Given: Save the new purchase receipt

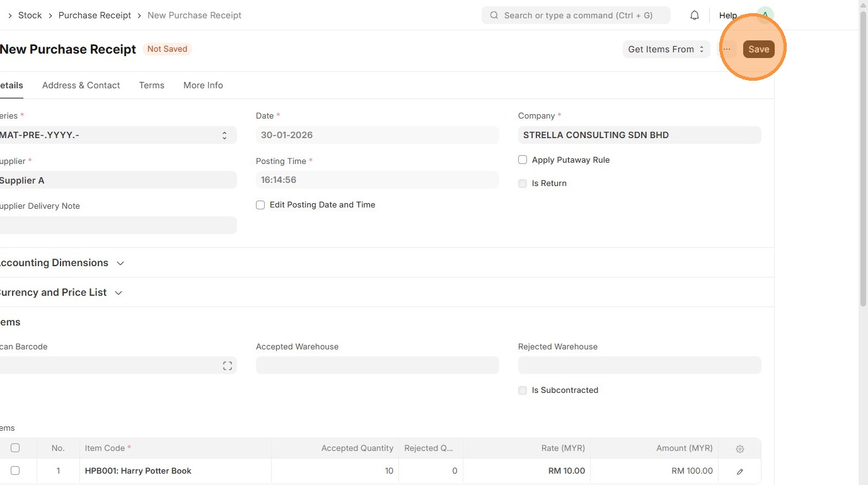Looking at the screenshot, I should (758, 49).
